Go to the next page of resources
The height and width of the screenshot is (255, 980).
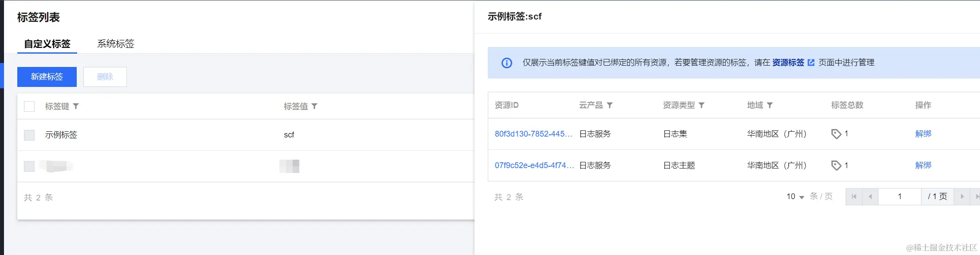(x=962, y=196)
